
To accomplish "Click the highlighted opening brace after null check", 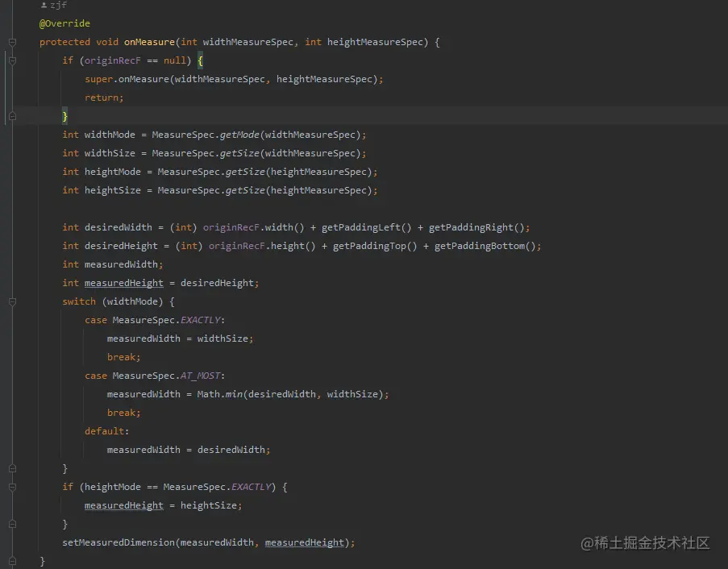I will 200,60.
